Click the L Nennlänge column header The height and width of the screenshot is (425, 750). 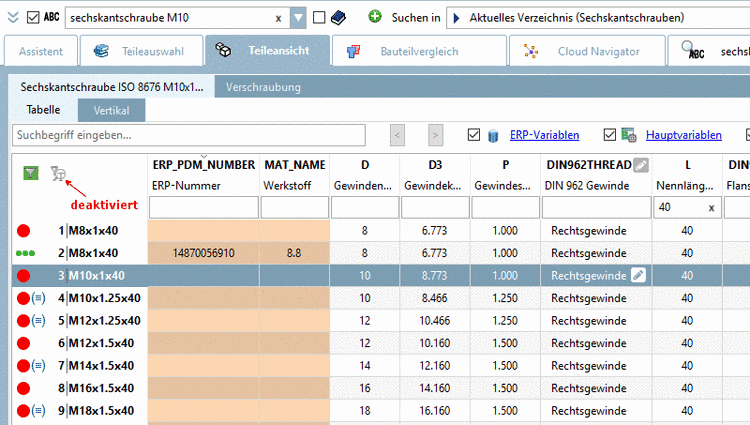coord(687,175)
